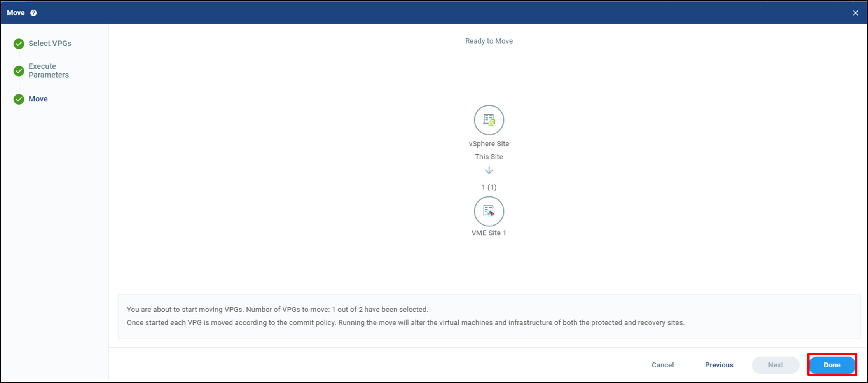Click the 'VME Site 1' label

click(489, 233)
